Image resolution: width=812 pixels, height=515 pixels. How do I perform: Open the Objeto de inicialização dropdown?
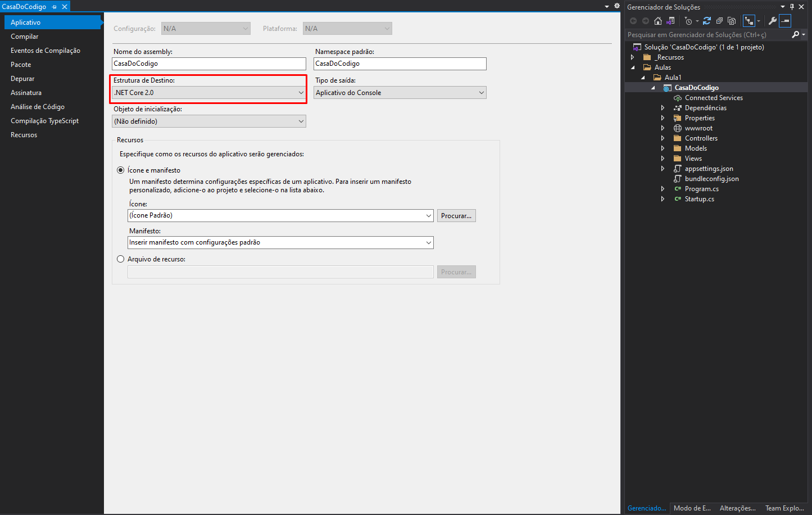[x=208, y=121]
